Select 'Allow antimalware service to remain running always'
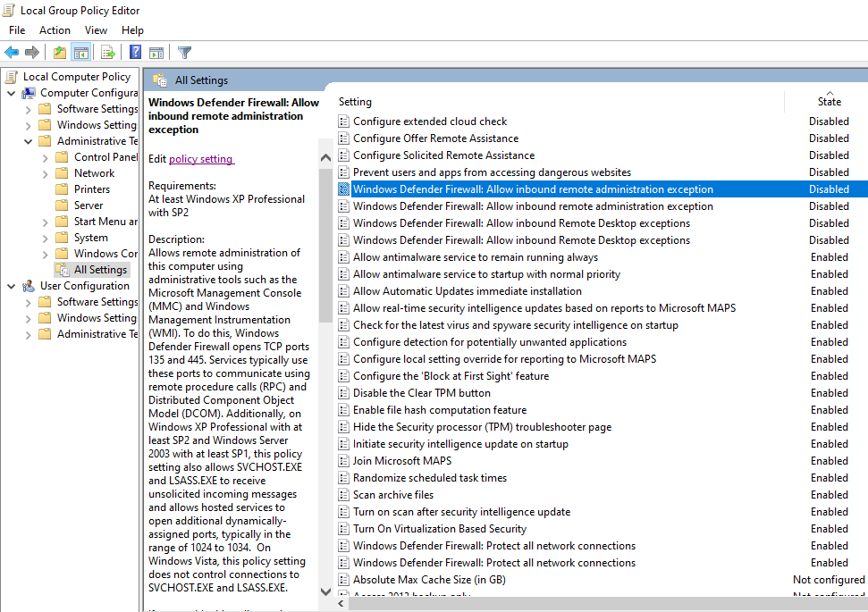Image resolution: width=868 pixels, height=612 pixels. coord(602,257)
